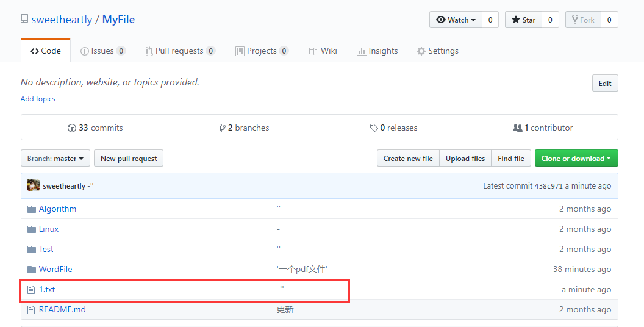Click the repository book icon beside sweetheartly
Screen dimensions: 644x327
tap(24, 19)
